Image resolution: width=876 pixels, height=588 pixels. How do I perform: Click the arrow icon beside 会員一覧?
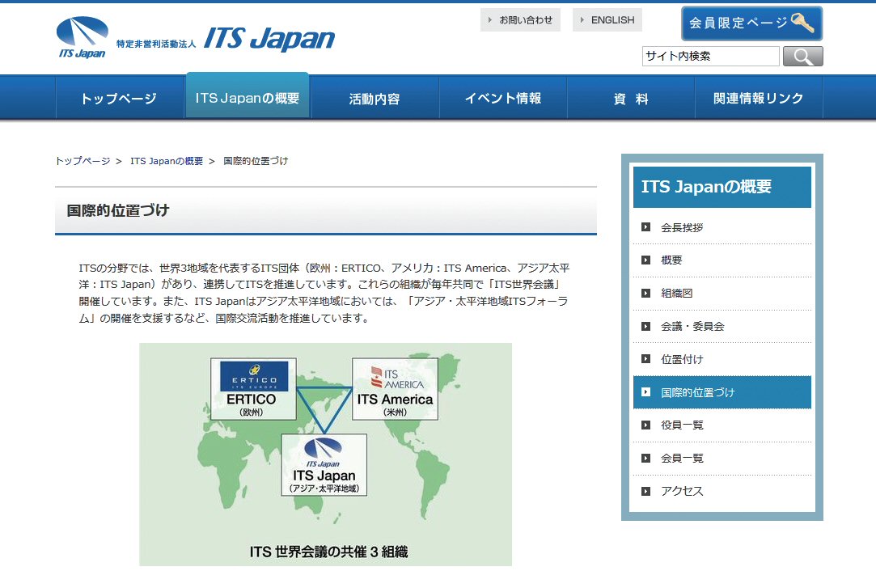(645, 458)
